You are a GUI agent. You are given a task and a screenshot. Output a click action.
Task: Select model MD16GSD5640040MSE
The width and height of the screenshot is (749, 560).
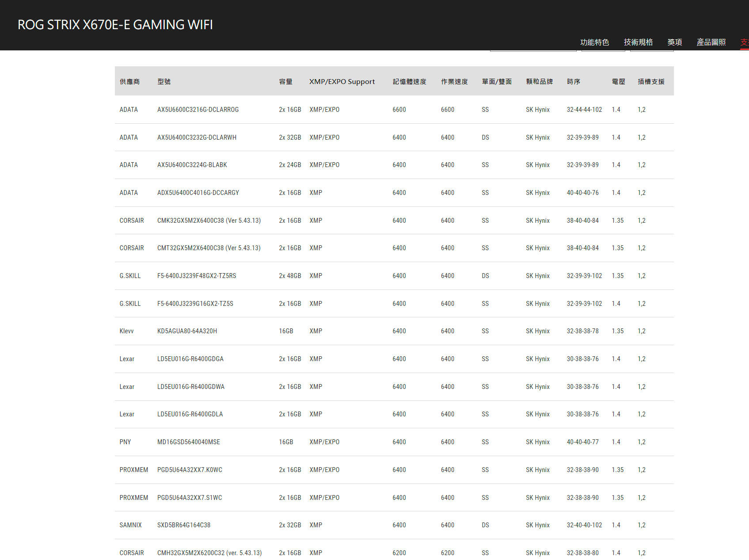click(x=189, y=442)
